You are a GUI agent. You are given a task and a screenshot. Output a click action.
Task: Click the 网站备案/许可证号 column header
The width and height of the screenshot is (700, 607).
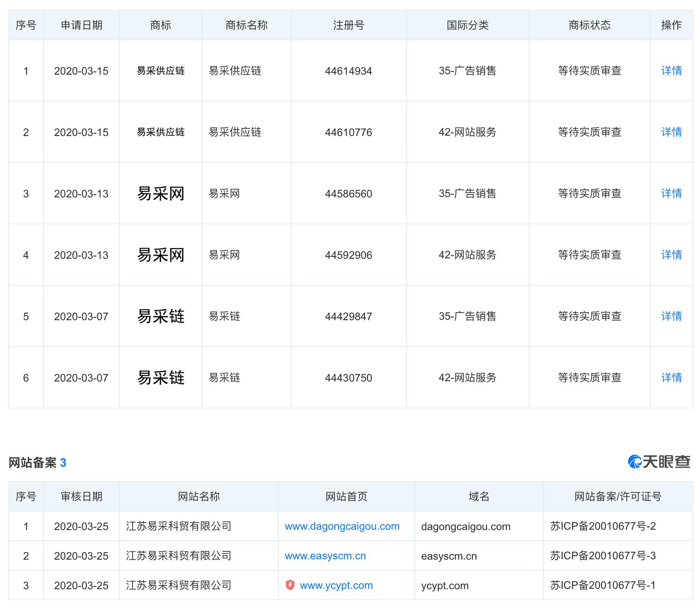point(618,496)
